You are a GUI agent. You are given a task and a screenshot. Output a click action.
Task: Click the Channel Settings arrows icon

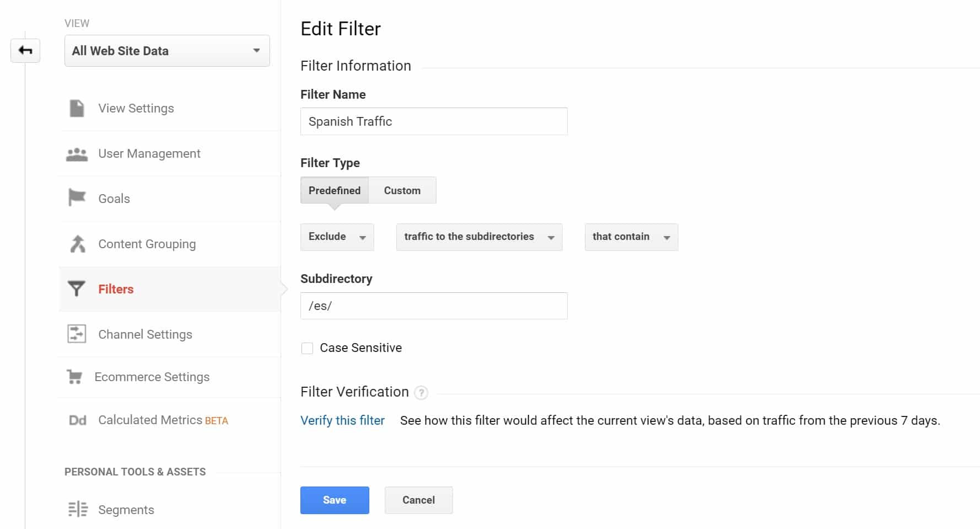pyautogui.click(x=77, y=334)
